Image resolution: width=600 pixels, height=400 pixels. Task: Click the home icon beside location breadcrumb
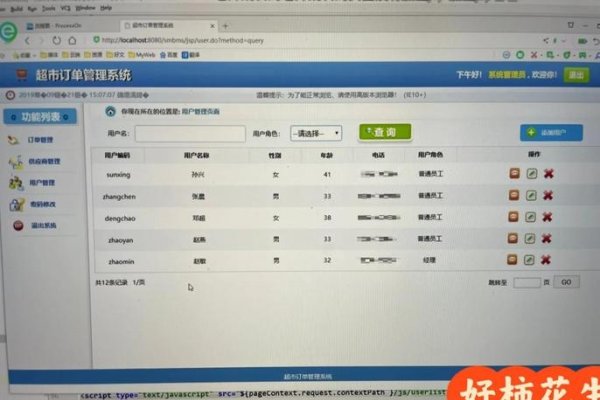pos(111,111)
